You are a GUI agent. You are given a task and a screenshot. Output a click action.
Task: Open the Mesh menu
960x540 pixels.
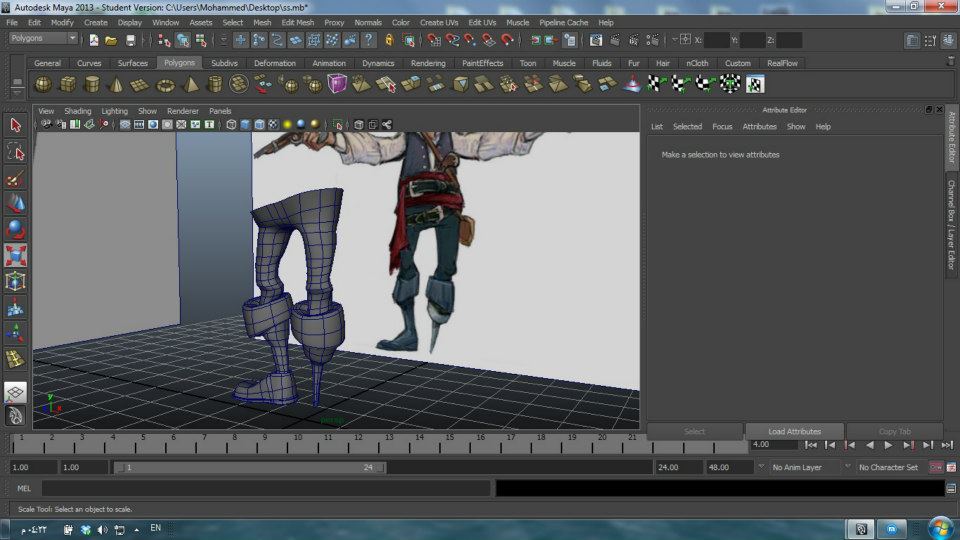262,22
